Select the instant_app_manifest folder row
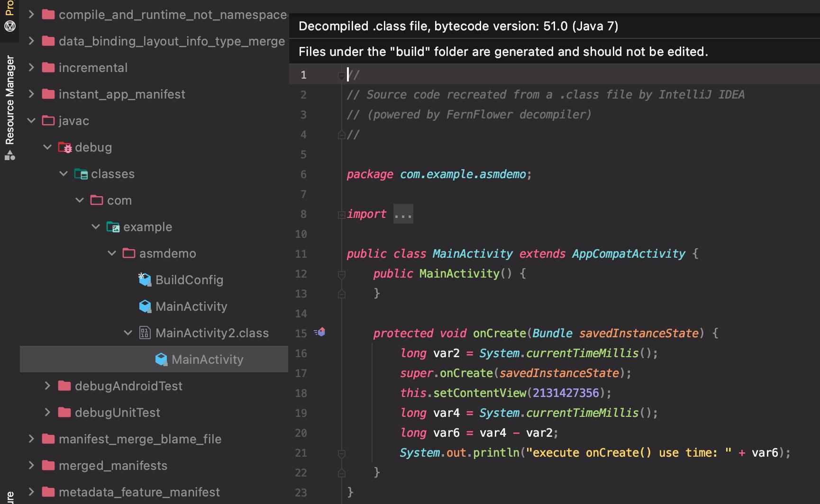This screenshot has width=820, height=504. pyautogui.click(x=154, y=94)
